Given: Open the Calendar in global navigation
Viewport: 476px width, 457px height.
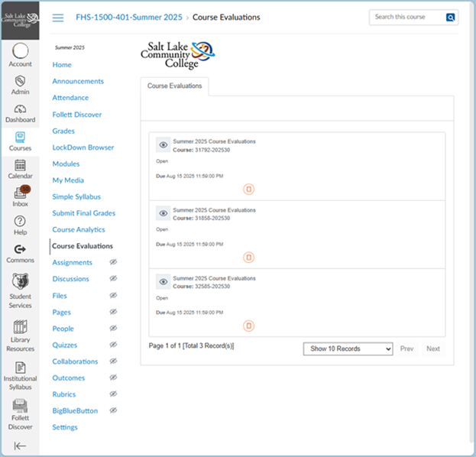Looking at the screenshot, I should pyautogui.click(x=20, y=168).
